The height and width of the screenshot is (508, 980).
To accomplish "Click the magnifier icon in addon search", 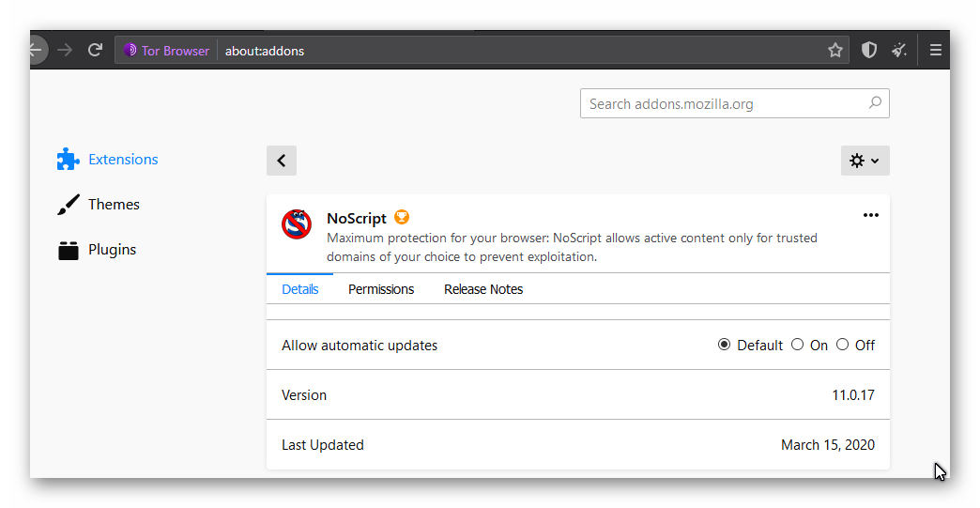I will tap(875, 103).
